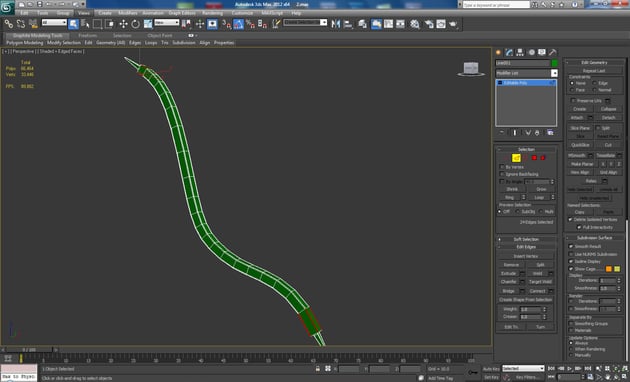Select the Face constraint radio button
The width and height of the screenshot is (630, 382).
pos(572,90)
